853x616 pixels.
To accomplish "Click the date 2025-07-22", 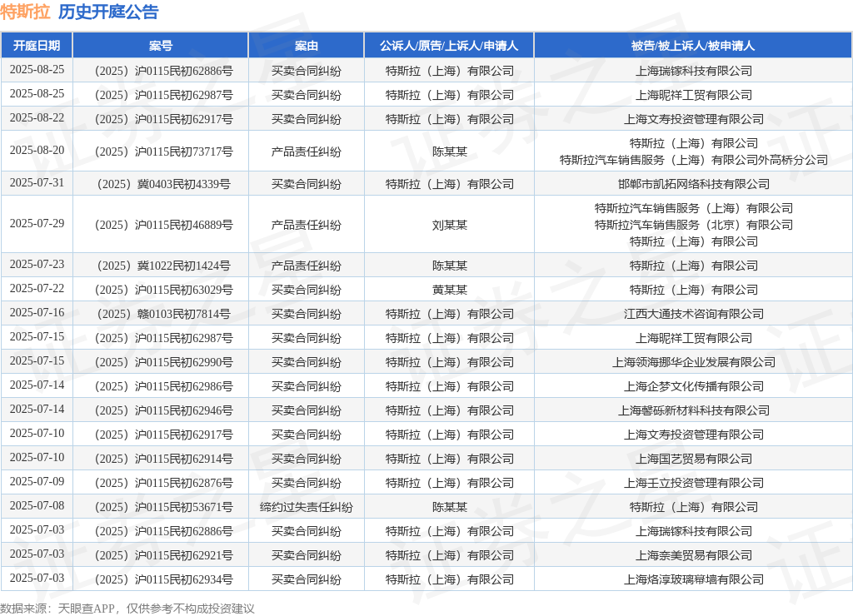I will pos(37,289).
